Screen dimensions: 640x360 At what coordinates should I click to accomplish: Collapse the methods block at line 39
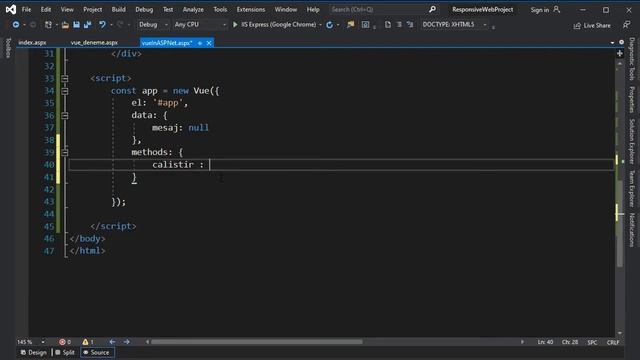point(64,152)
